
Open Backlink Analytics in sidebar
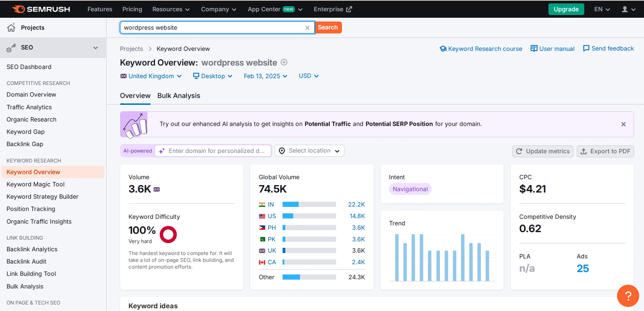pos(32,249)
